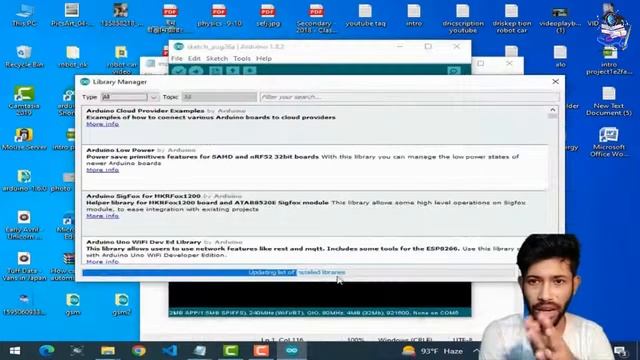The width and height of the screenshot is (640, 360).
Task: Open Serial Monitor icon in Arduino window
Action: (453, 71)
